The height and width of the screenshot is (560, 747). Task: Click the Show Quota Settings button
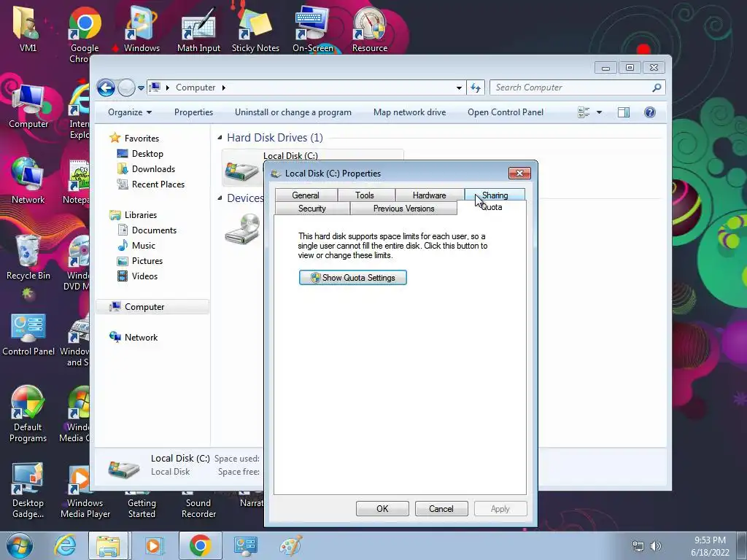(x=352, y=278)
